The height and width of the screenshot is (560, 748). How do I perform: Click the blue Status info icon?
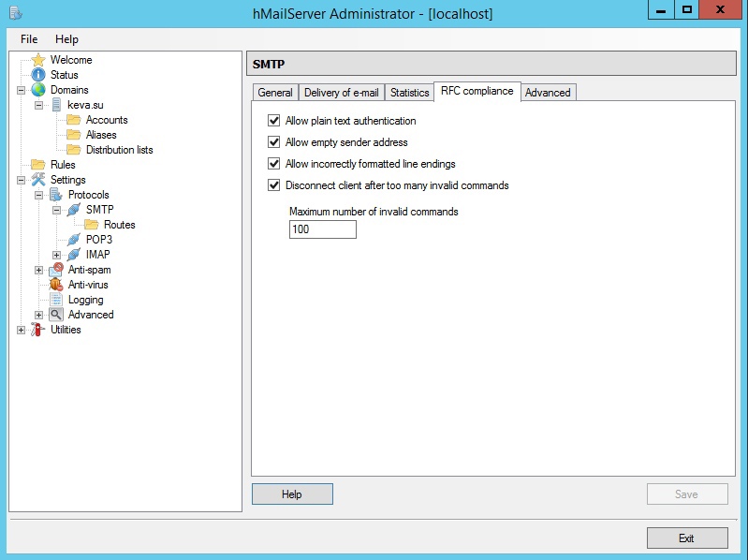[x=38, y=75]
